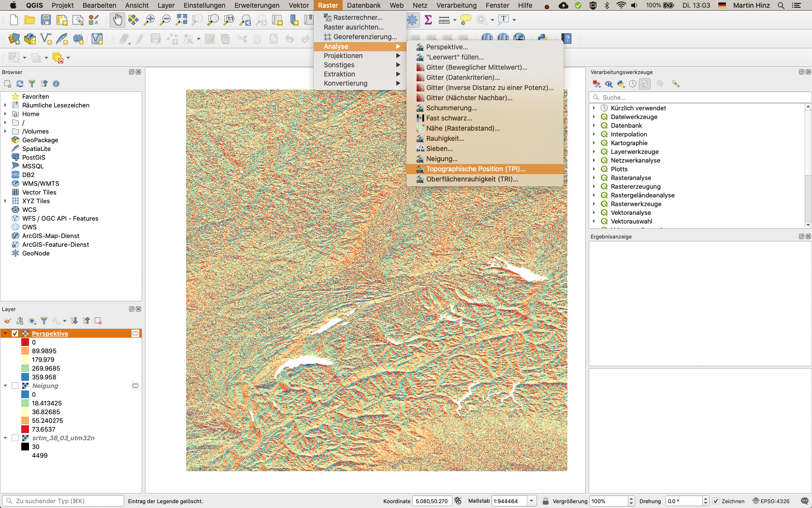This screenshot has width=812, height=508.
Task: Open the Maßstab scale dropdown
Action: coord(531,501)
